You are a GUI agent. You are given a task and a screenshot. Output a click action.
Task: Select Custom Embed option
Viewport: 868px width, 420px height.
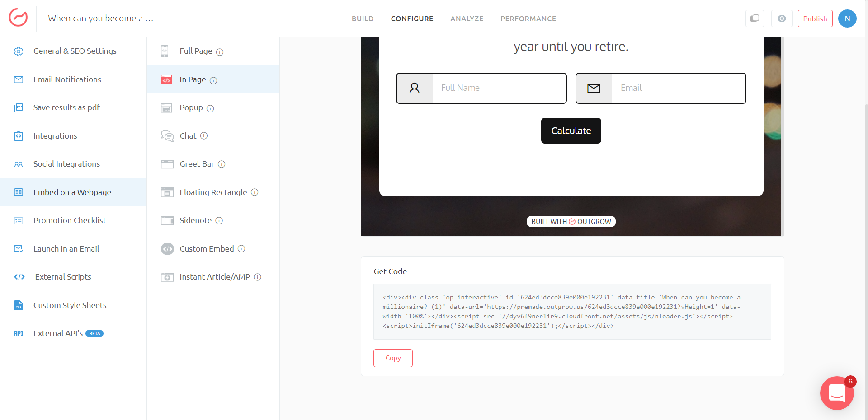(213, 249)
